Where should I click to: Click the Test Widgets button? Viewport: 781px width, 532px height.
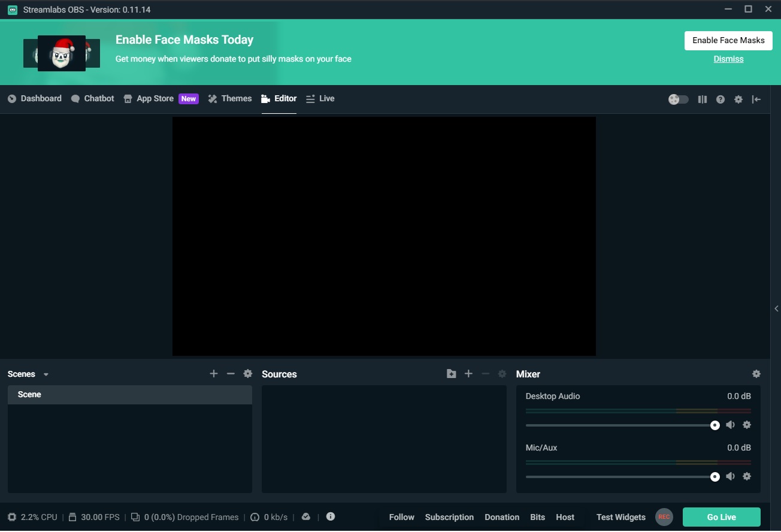pyautogui.click(x=621, y=517)
